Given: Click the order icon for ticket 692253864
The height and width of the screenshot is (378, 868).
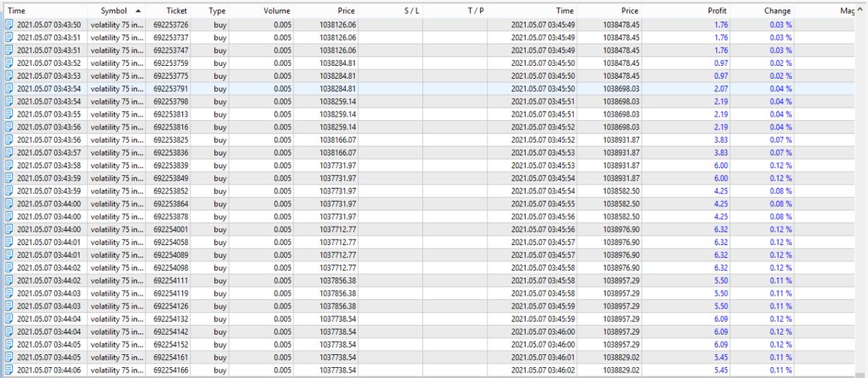Looking at the screenshot, I should tap(9, 204).
